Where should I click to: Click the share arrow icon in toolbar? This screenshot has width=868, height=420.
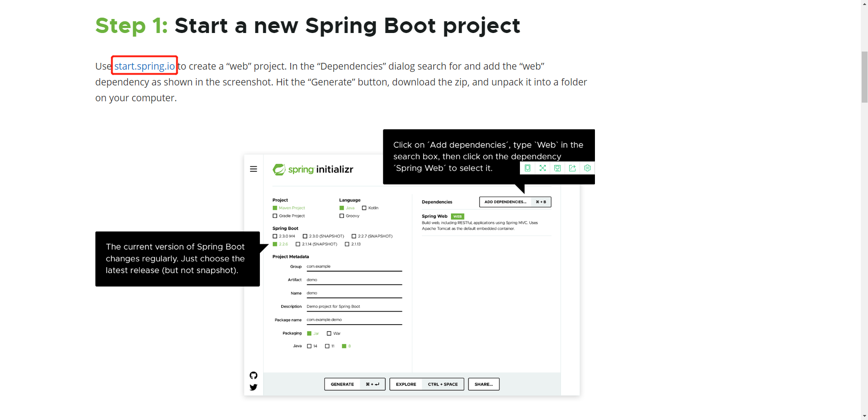coord(572,168)
